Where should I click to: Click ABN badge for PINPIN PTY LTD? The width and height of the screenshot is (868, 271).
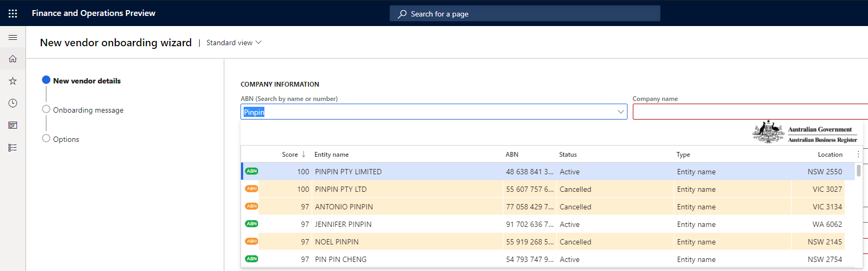tap(252, 189)
